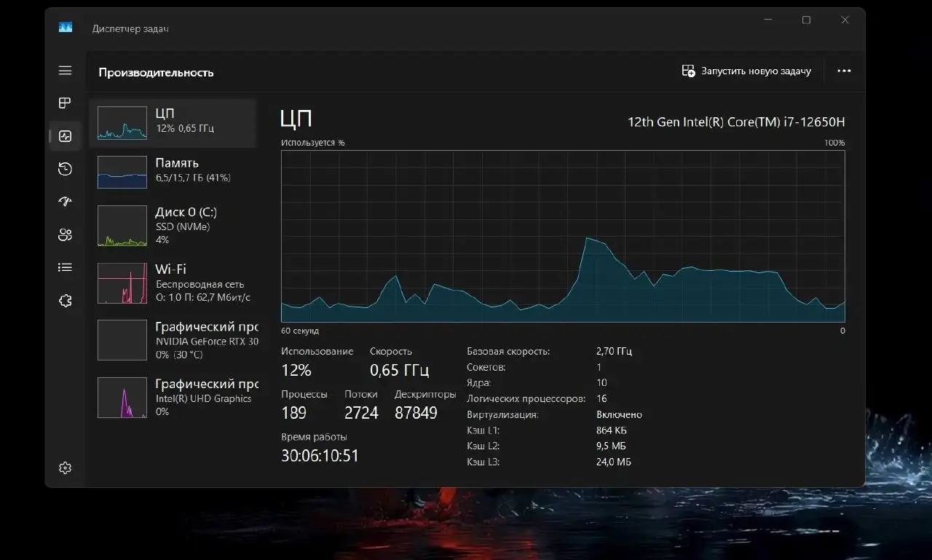
Task: Select the Performance page icon in sidebar
Action: pyautogui.click(x=66, y=136)
